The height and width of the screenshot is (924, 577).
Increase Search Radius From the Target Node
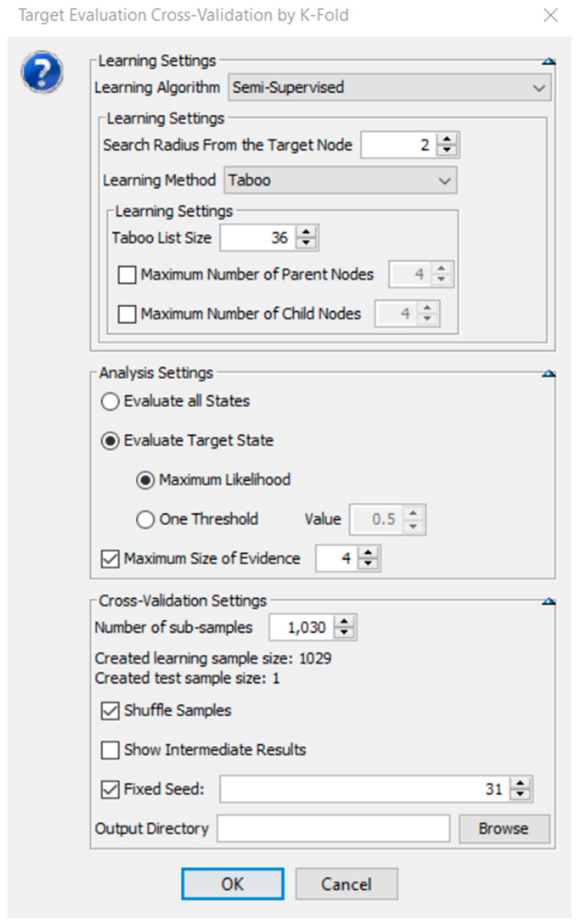tap(447, 140)
